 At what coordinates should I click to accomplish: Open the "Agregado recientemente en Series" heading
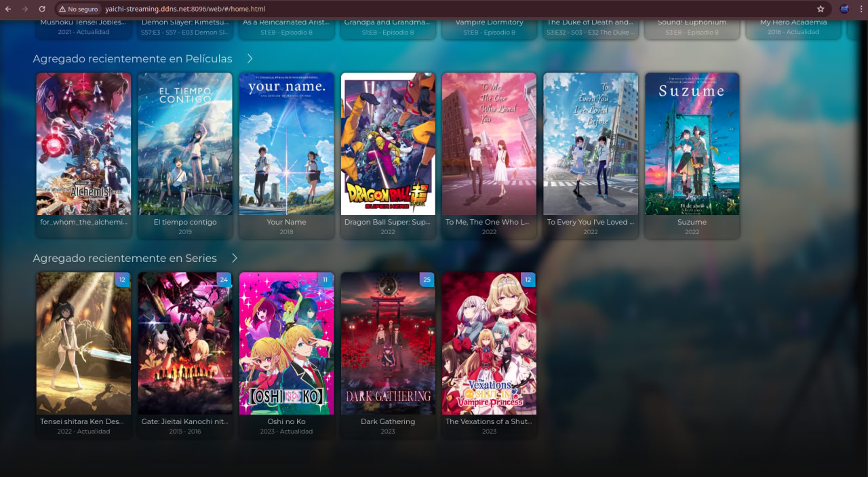tap(125, 259)
